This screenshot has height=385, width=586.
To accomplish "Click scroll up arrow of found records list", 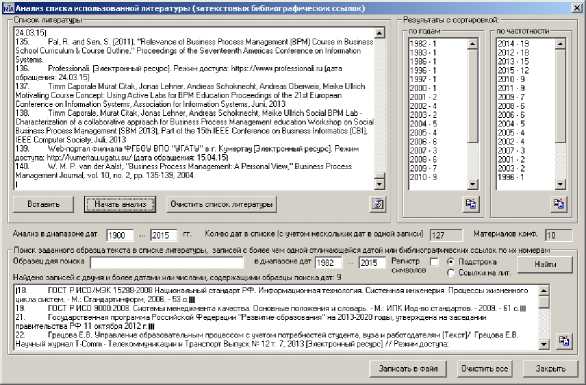I will coord(544,290).
